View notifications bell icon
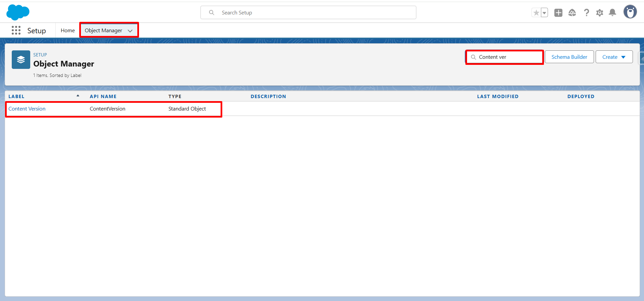 pyautogui.click(x=612, y=13)
